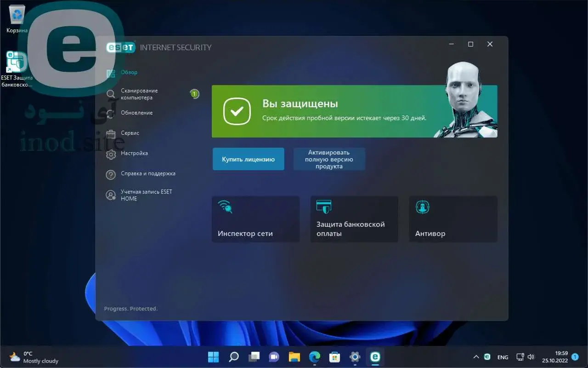Switch ENG input language in tray

pos(503,357)
